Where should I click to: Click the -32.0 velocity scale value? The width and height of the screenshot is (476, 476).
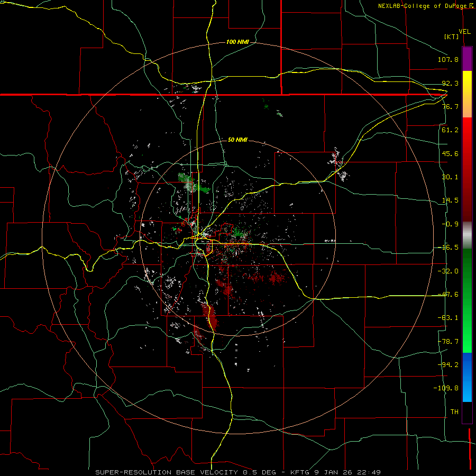pyautogui.click(x=448, y=271)
